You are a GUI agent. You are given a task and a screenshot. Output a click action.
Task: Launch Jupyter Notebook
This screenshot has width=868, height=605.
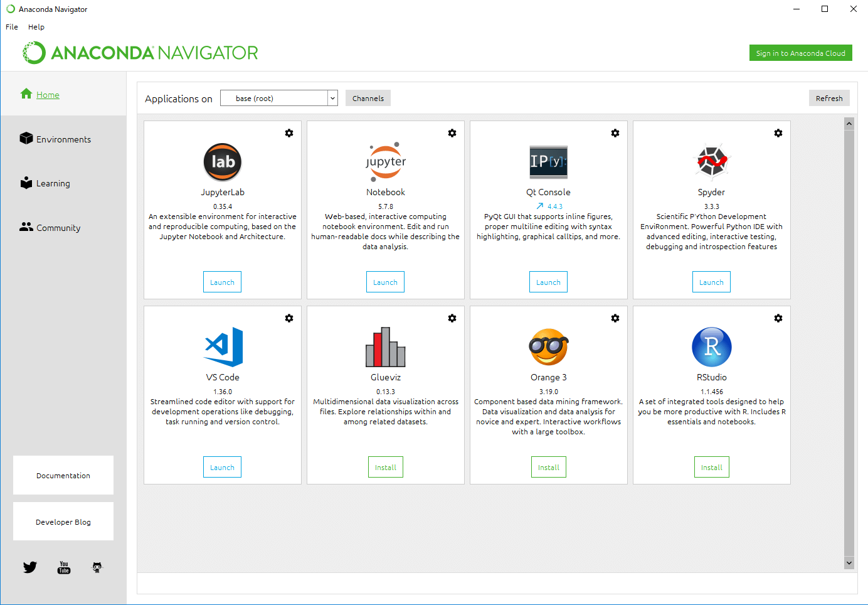pyautogui.click(x=386, y=282)
